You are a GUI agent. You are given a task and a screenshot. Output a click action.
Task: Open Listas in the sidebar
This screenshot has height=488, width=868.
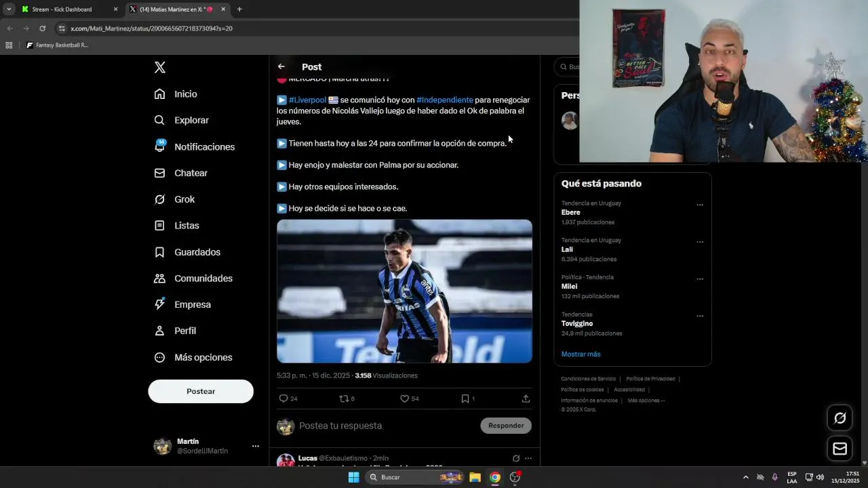(x=177, y=226)
